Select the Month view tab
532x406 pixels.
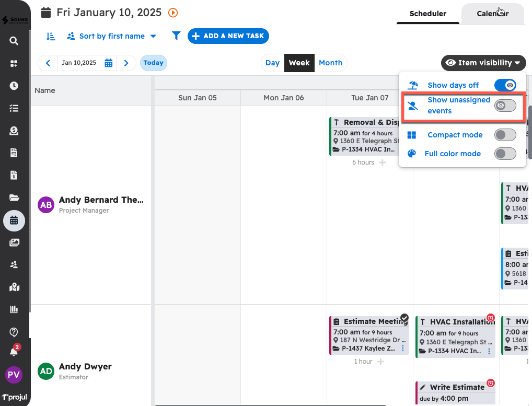[x=330, y=63]
